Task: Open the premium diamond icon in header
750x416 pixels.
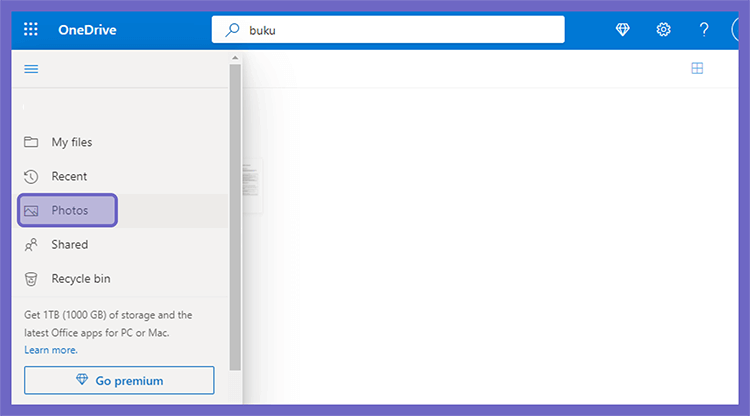Action: tap(622, 30)
